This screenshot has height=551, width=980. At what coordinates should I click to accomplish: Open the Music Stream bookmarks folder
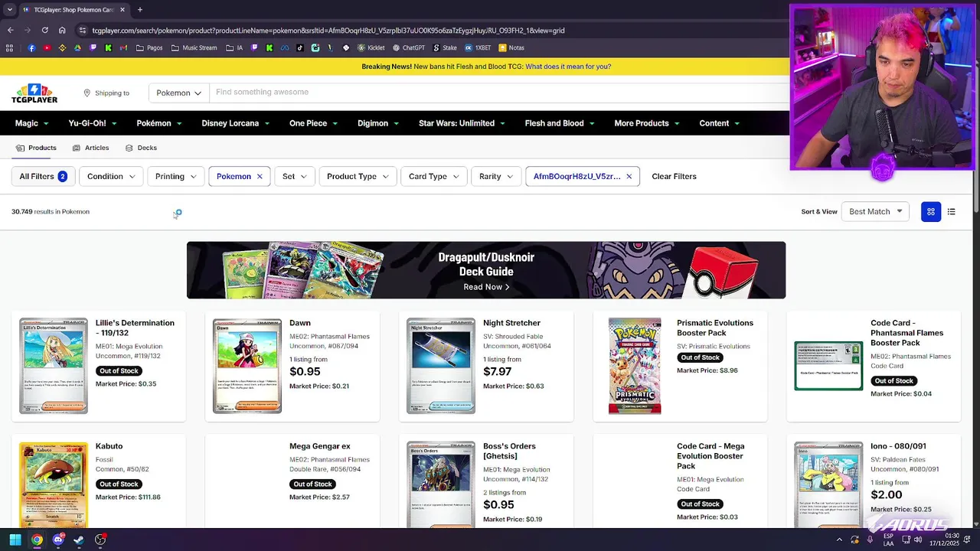tap(194, 47)
